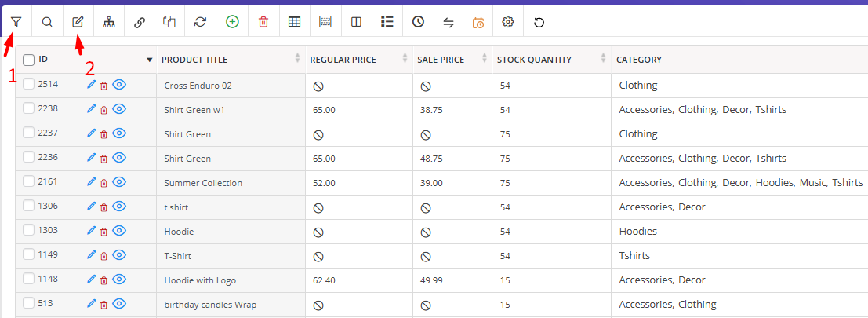The width and height of the screenshot is (868, 318).
Task: Click the circular undo reset icon
Action: click(x=539, y=22)
